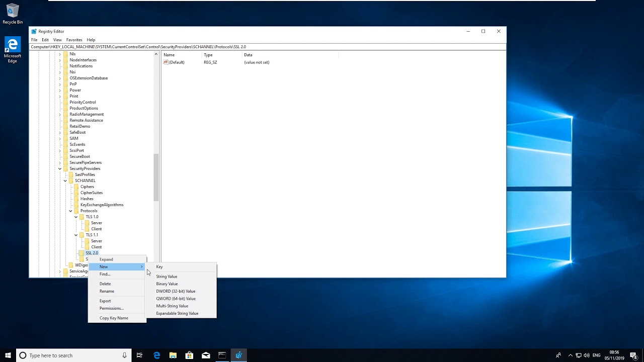644x362 pixels.
Task: Open the Action Center notifications icon
Action: pyautogui.click(x=634, y=355)
